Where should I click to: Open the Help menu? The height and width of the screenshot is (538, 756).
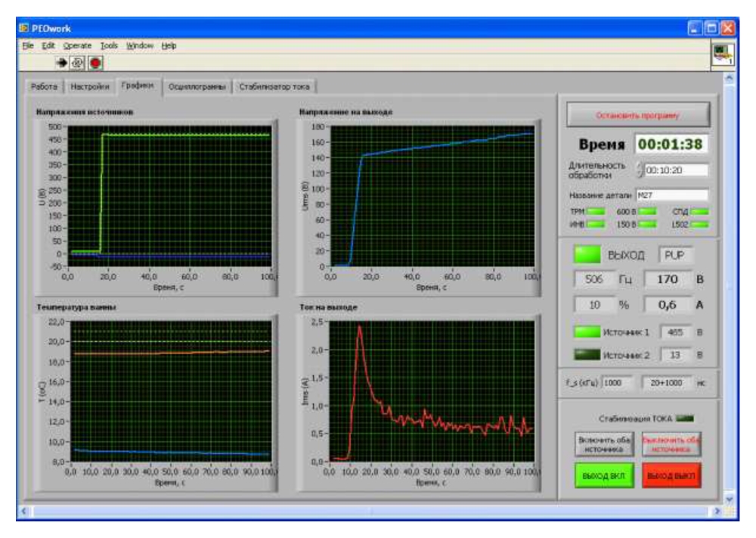tap(169, 46)
